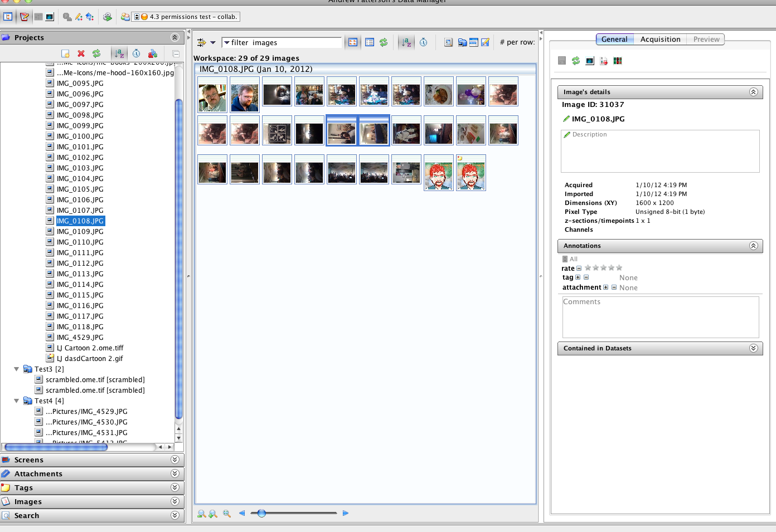Screen dimensions: 776x532
Task: Click the zoom-to-fit thumbnails icon
Action: pos(227,514)
